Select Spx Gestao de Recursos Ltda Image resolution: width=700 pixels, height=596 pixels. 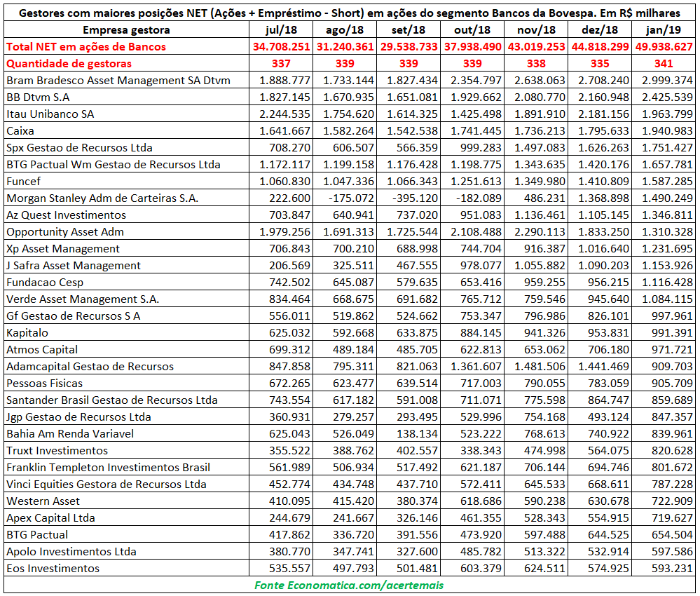(79, 148)
